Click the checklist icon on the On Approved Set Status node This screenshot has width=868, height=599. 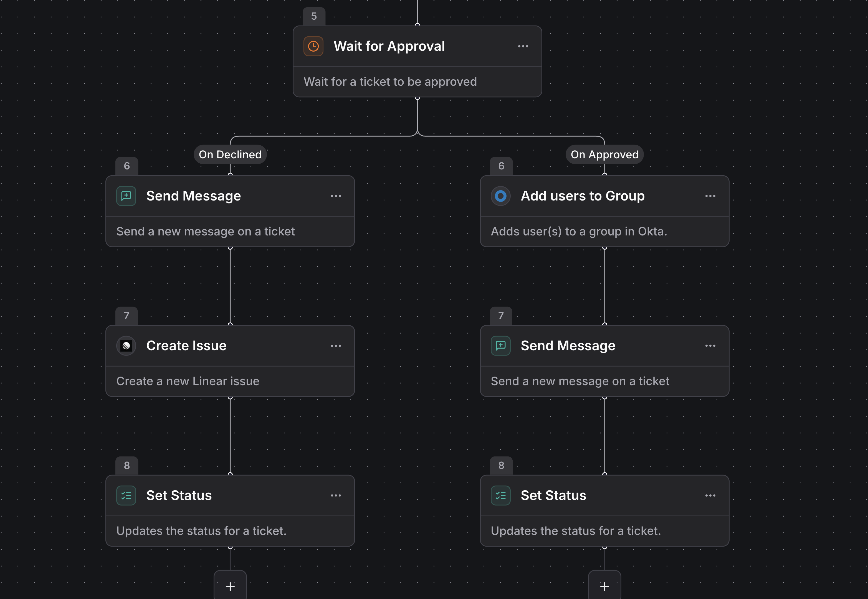coord(500,495)
